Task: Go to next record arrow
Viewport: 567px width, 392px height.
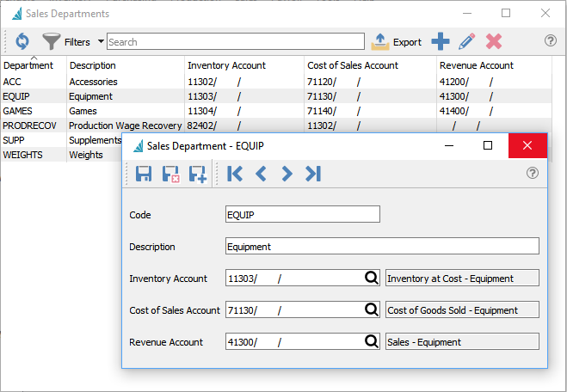Action: click(287, 174)
